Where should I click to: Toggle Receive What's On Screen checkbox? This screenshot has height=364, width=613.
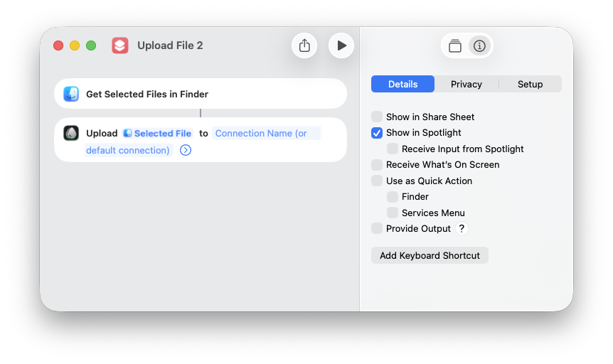coord(377,165)
